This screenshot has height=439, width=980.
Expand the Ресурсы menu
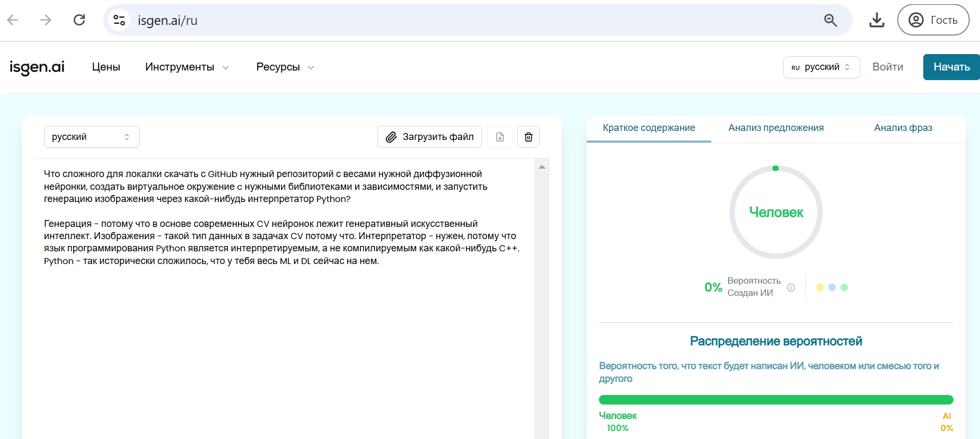coord(285,67)
